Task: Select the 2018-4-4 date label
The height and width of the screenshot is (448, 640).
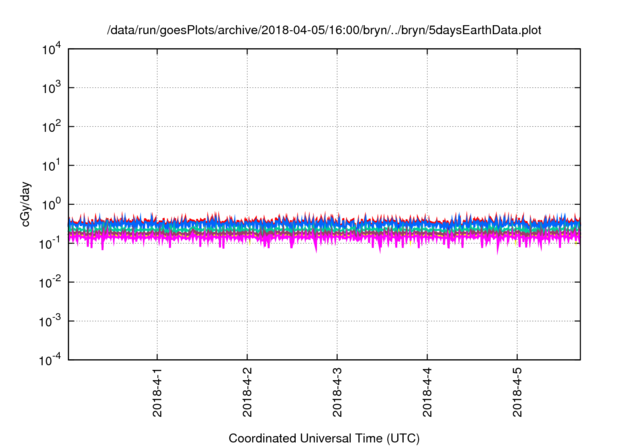Action: (427, 392)
